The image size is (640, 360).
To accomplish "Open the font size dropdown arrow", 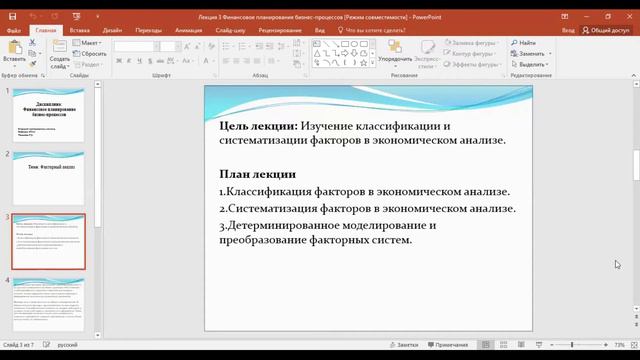I will [178, 46].
